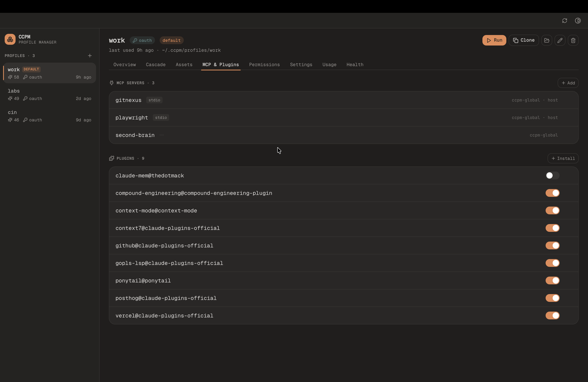Run the work profile

point(494,40)
